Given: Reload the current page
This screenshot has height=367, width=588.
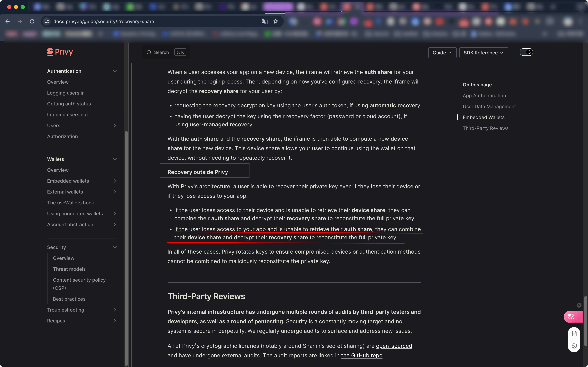Looking at the screenshot, I should point(32,21).
